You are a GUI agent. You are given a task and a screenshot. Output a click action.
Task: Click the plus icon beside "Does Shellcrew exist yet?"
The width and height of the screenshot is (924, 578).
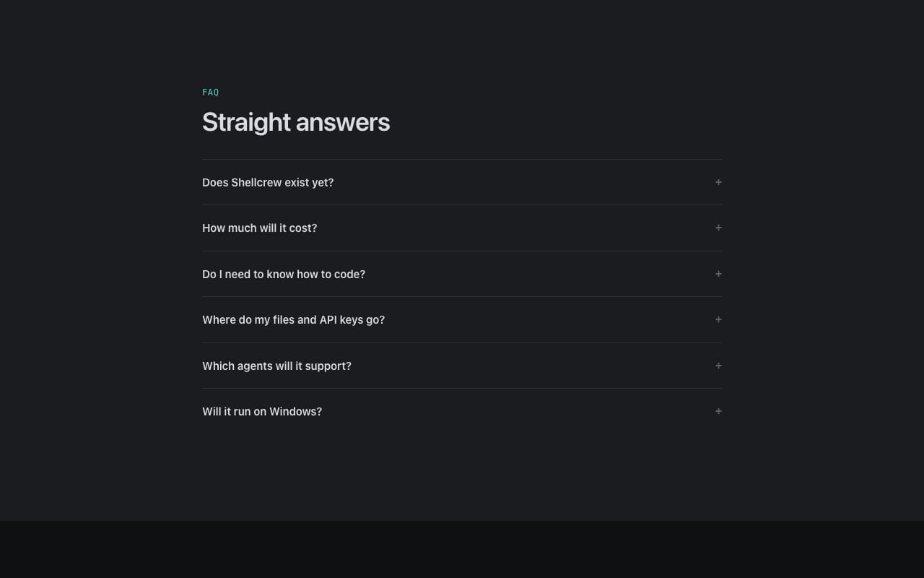click(x=718, y=182)
